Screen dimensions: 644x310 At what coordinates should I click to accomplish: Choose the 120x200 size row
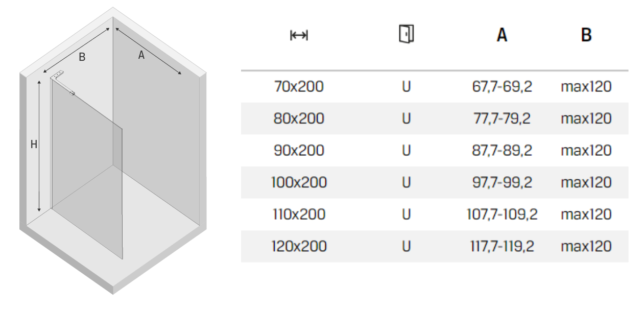pyautogui.click(x=434, y=246)
